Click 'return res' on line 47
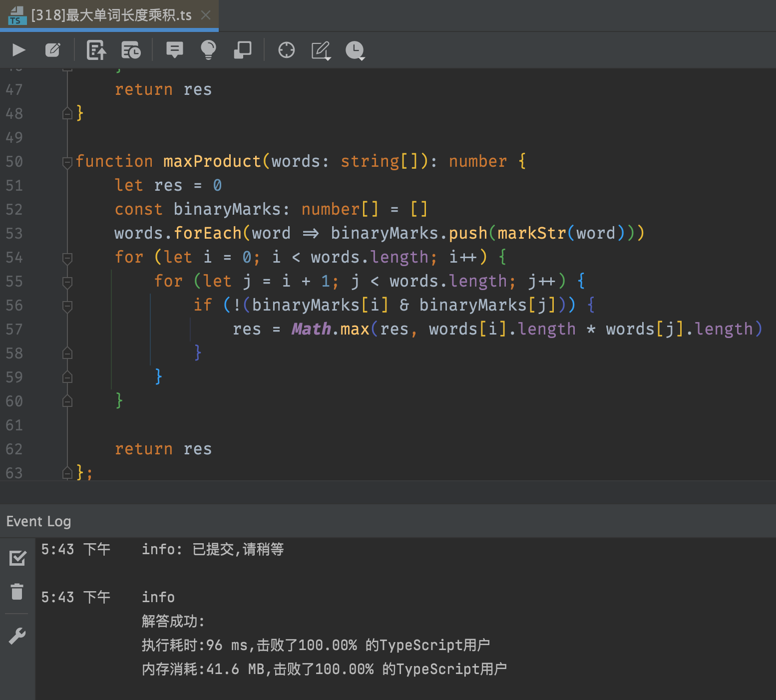 (163, 89)
